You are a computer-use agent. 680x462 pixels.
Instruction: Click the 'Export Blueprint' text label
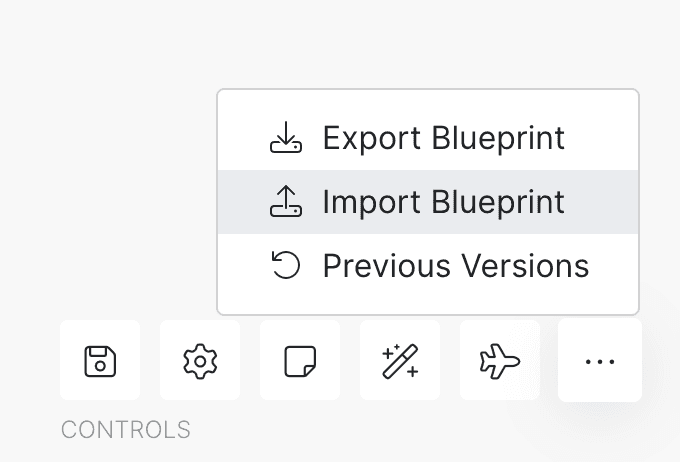pyautogui.click(x=443, y=138)
